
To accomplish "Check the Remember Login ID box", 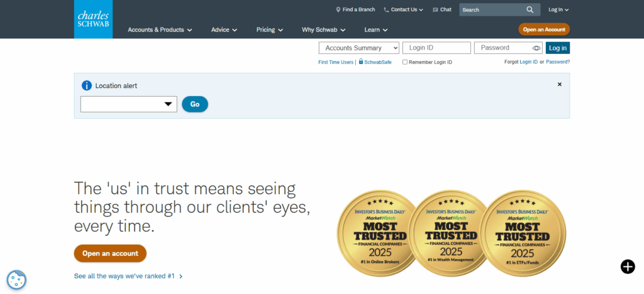I will point(405,62).
